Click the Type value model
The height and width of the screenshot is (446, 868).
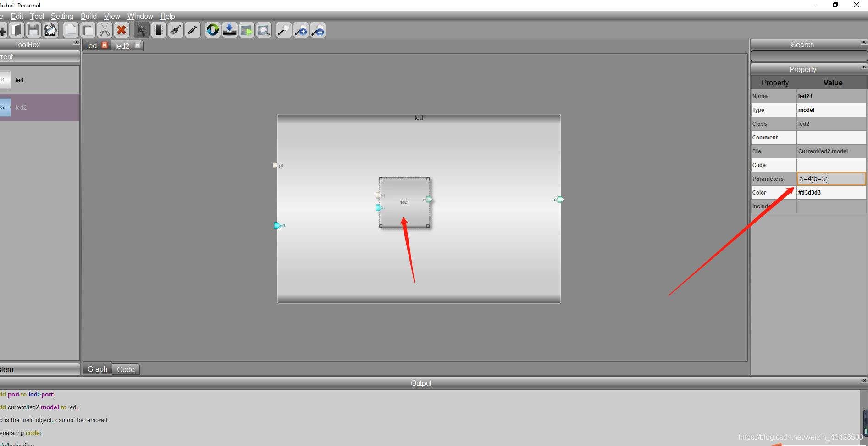(x=831, y=110)
